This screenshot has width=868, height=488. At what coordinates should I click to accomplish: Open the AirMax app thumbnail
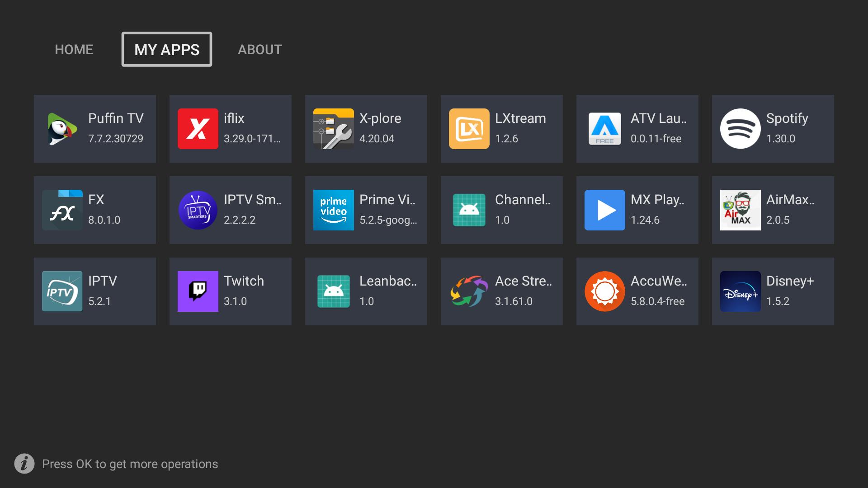[x=740, y=210]
